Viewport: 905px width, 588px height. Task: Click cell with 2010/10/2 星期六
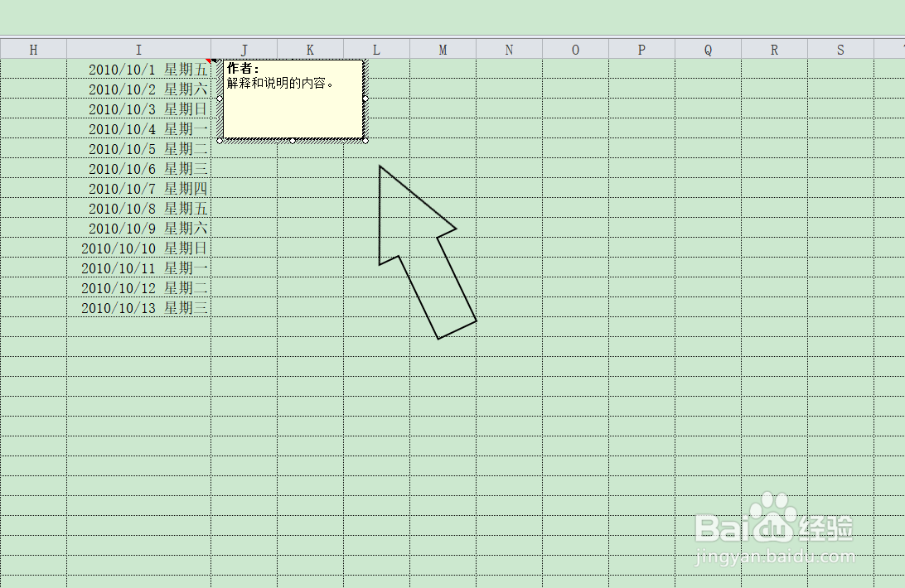point(138,89)
